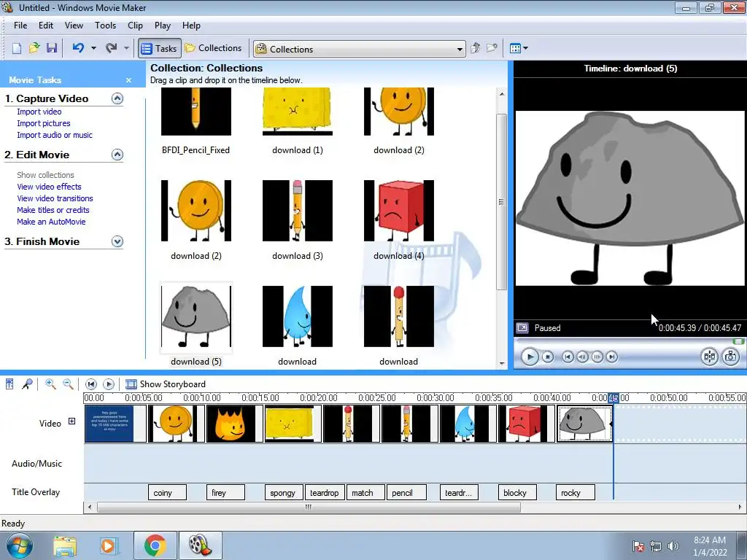Image resolution: width=747 pixels, height=560 pixels.
Task: Open the undo history dropdown arrow
Action: click(93, 48)
